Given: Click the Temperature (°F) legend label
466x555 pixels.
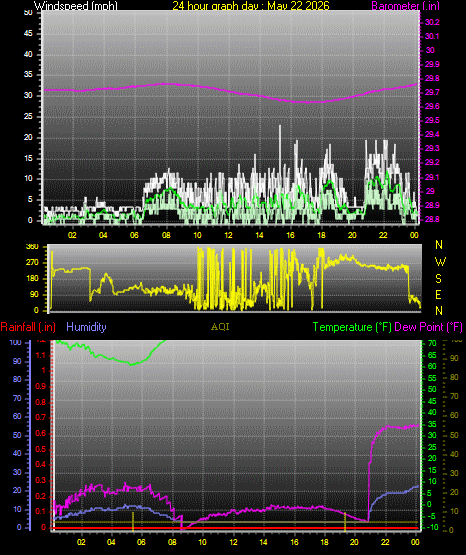Looking at the screenshot, I should [352, 327].
